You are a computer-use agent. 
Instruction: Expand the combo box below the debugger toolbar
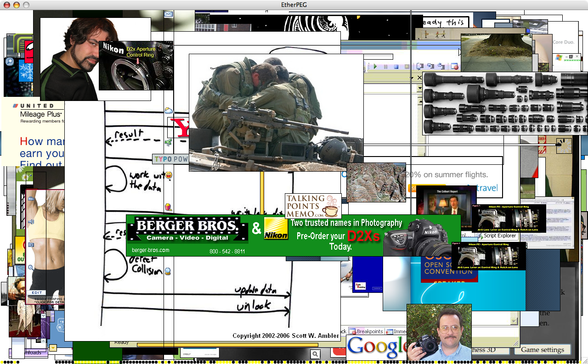pos(420,88)
